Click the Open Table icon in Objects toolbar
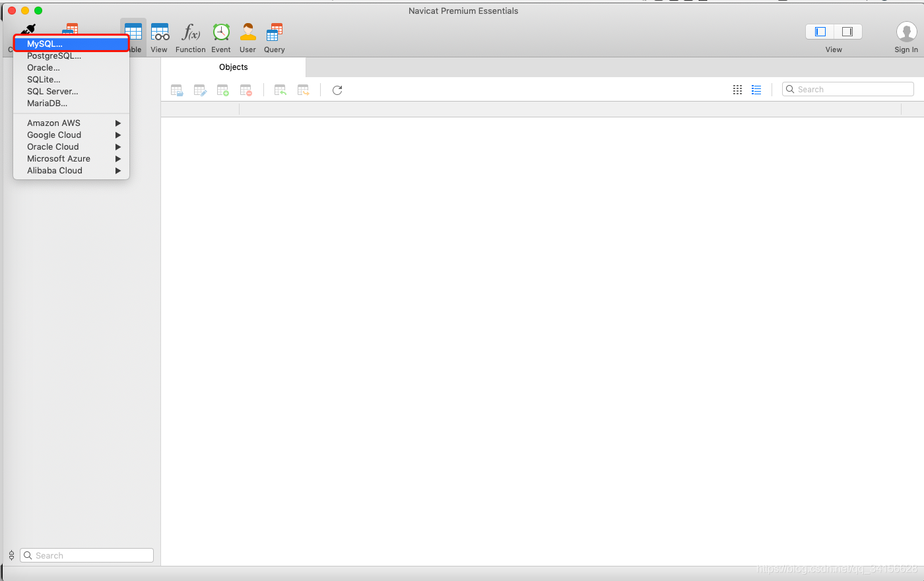924x581 pixels. click(x=177, y=90)
